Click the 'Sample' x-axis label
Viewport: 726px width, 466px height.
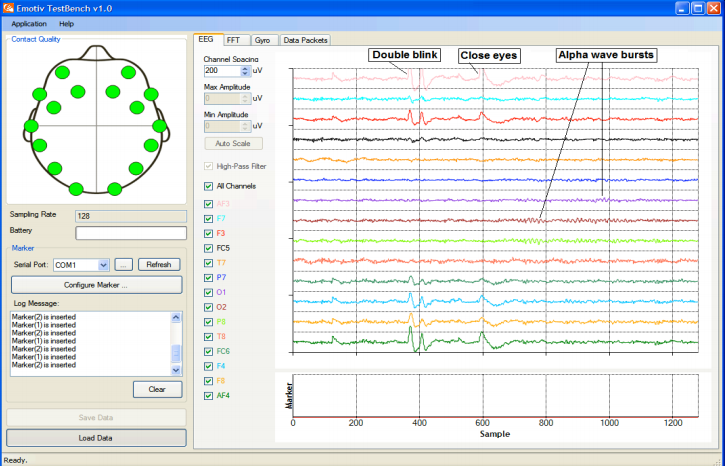click(x=495, y=434)
